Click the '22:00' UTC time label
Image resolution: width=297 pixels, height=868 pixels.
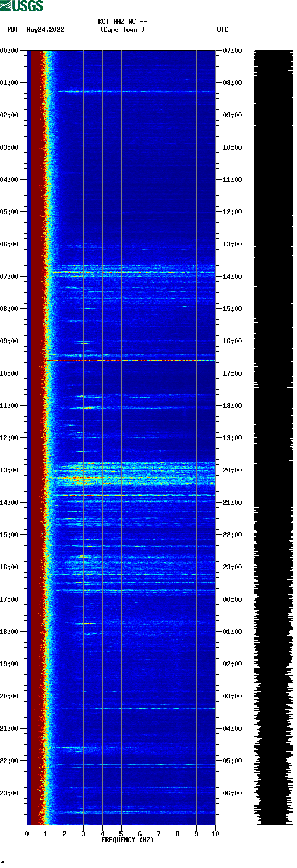tap(232, 535)
